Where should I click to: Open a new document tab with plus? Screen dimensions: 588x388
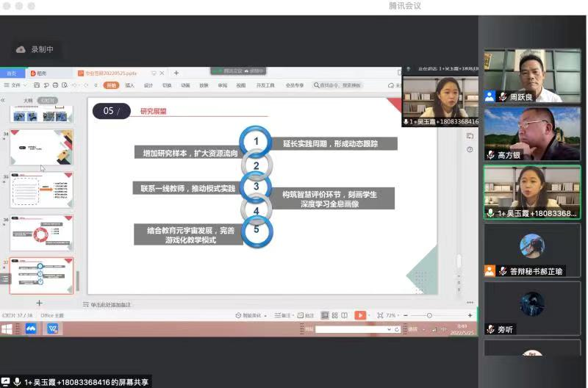(176, 73)
